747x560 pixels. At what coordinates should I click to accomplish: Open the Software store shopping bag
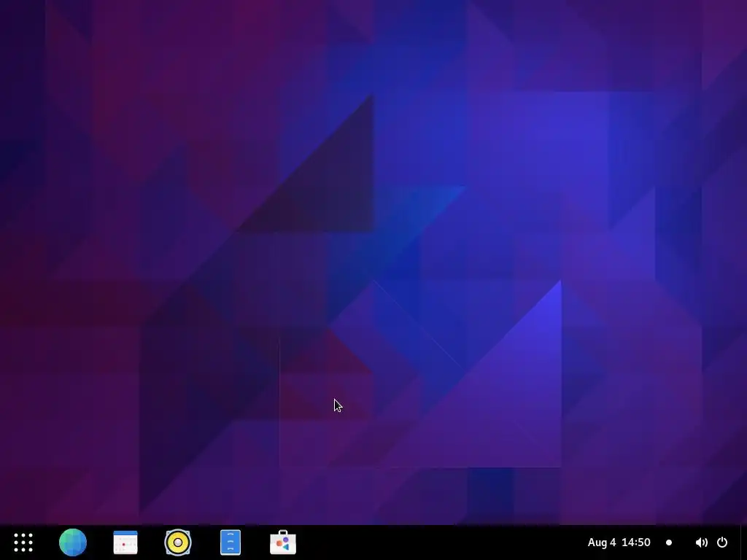(x=283, y=542)
